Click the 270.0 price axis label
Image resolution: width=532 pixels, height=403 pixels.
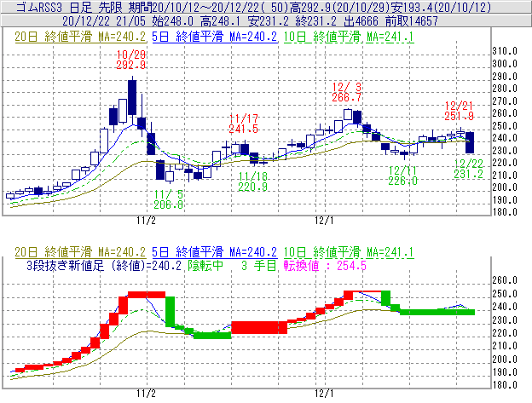[x=505, y=101]
